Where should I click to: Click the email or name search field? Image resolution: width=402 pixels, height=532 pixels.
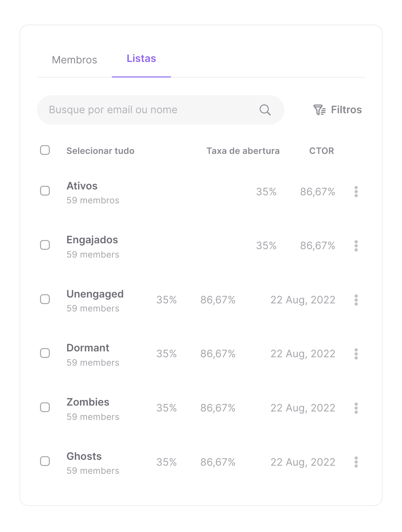pyautogui.click(x=147, y=110)
